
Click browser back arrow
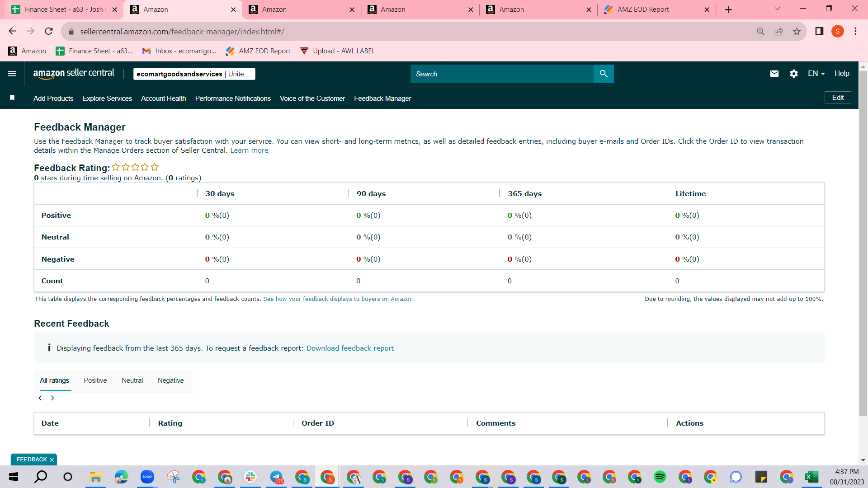[12, 31]
